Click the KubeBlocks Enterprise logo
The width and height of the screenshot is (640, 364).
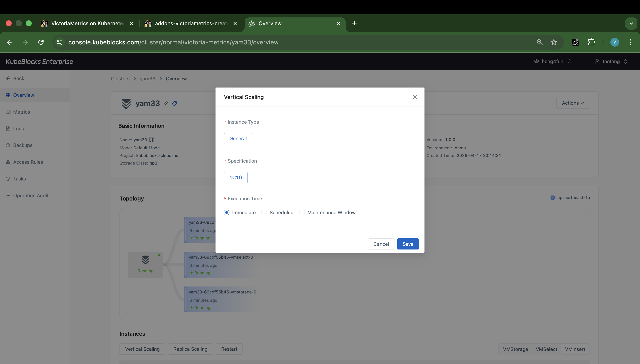pos(39,61)
